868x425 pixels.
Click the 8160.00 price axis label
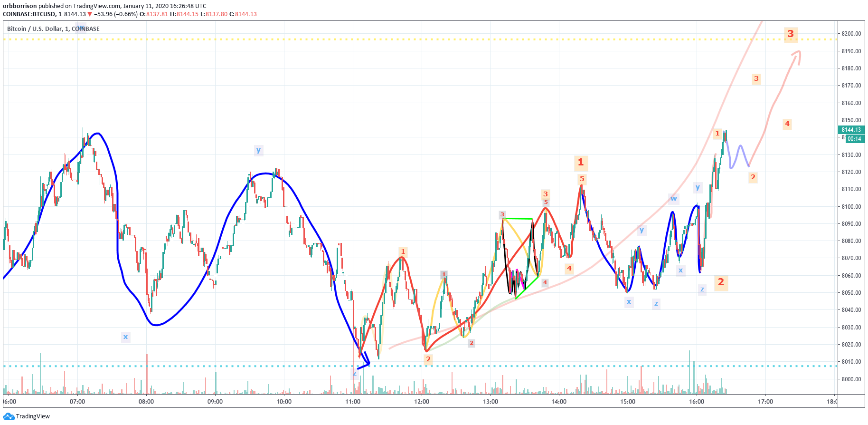coord(851,103)
